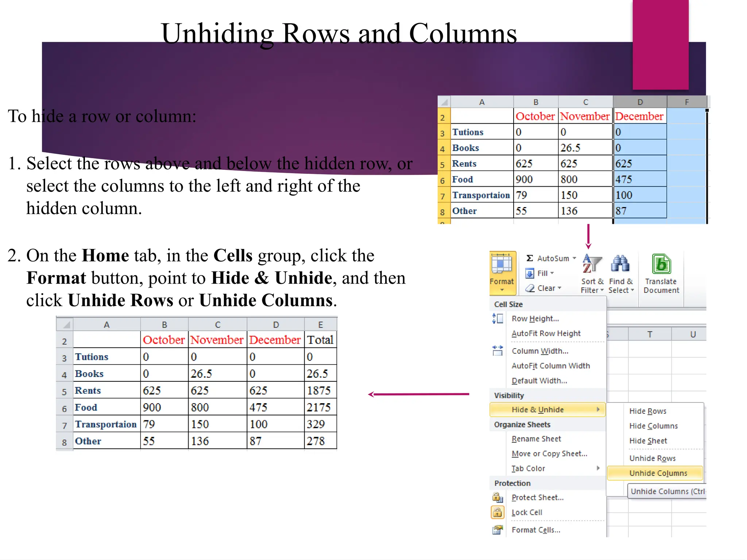Image resolution: width=747 pixels, height=560 pixels.
Task: Select Row Height menu option
Action: (x=535, y=318)
